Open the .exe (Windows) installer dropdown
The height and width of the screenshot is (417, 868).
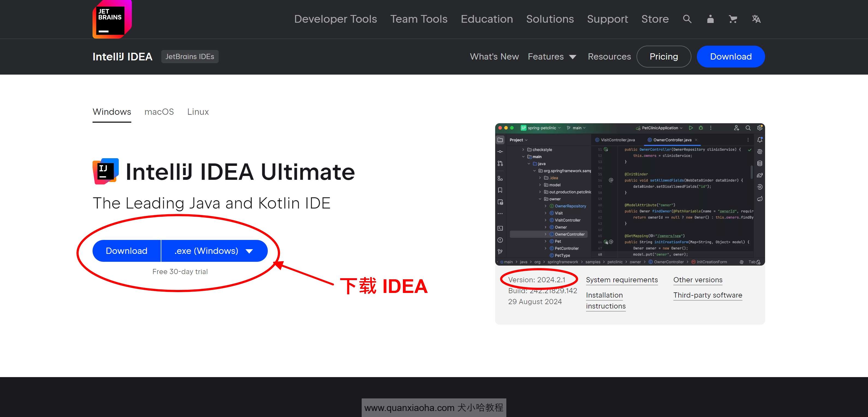tap(214, 251)
